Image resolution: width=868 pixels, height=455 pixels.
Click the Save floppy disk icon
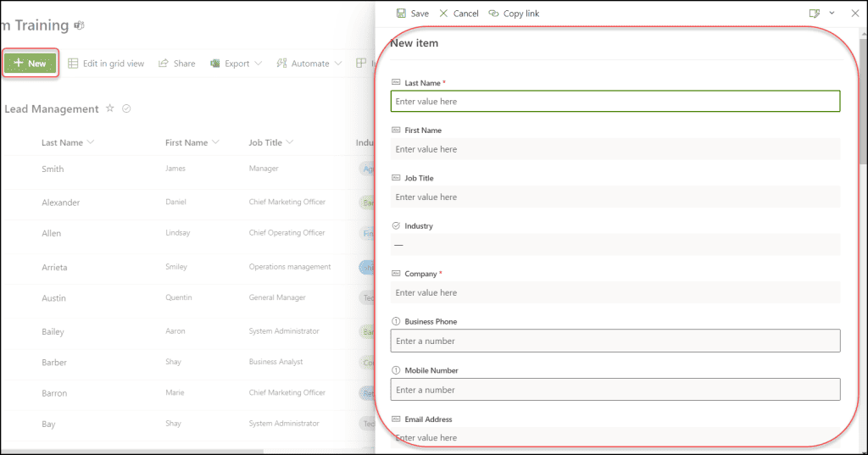[x=401, y=13]
